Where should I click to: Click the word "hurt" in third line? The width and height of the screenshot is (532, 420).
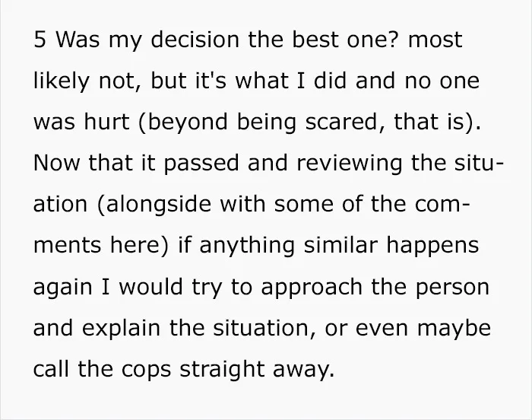(106, 122)
